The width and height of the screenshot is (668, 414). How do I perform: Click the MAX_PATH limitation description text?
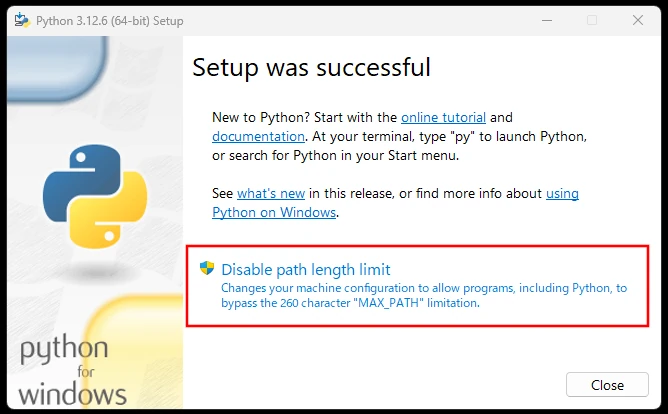(424, 296)
